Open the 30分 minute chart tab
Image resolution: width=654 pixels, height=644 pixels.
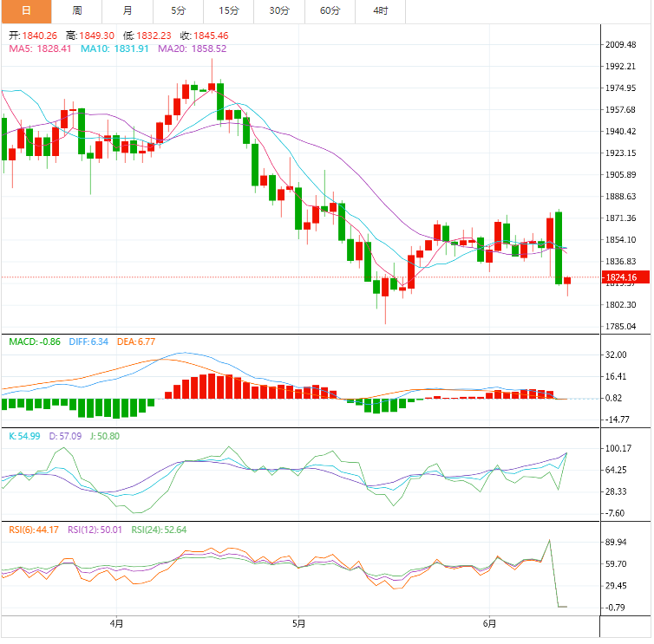(279, 11)
